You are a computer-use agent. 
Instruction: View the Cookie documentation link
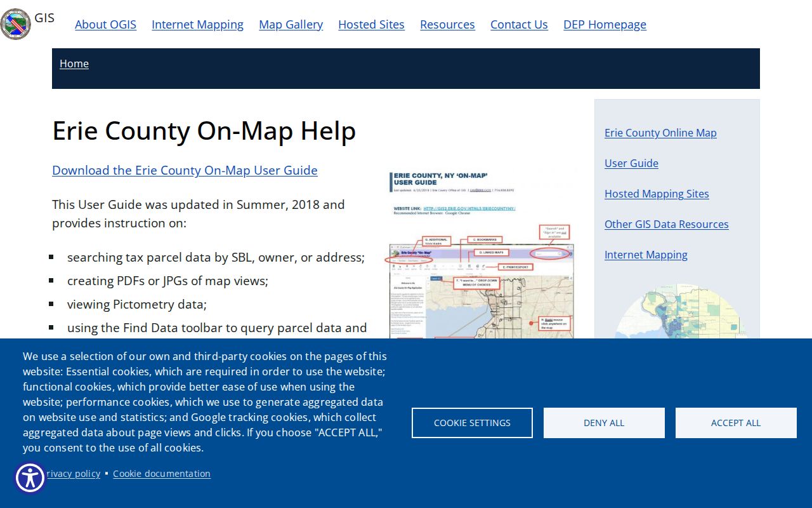tap(162, 474)
